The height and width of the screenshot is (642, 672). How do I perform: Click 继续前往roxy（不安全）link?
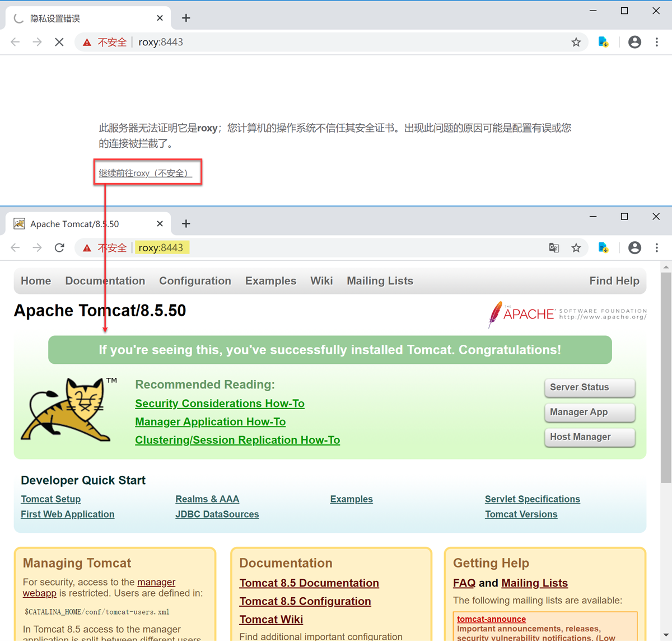(146, 173)
